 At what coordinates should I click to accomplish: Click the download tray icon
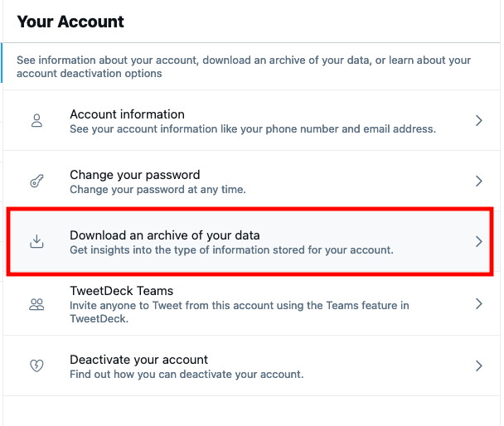[x=36, y=241]
